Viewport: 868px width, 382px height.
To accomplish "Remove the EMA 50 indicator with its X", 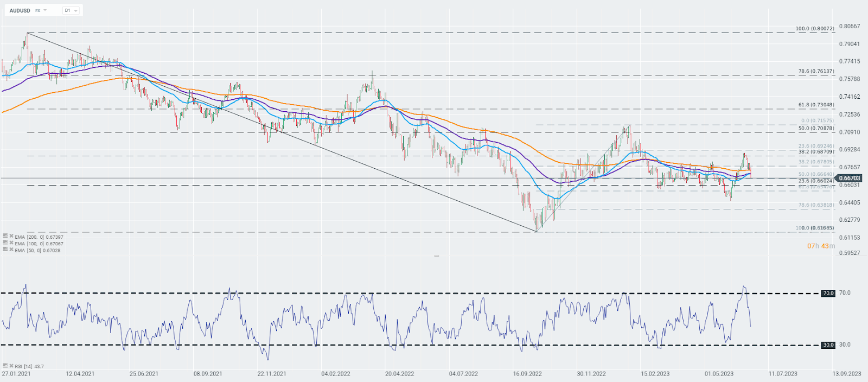I will (x=11, y=250).
